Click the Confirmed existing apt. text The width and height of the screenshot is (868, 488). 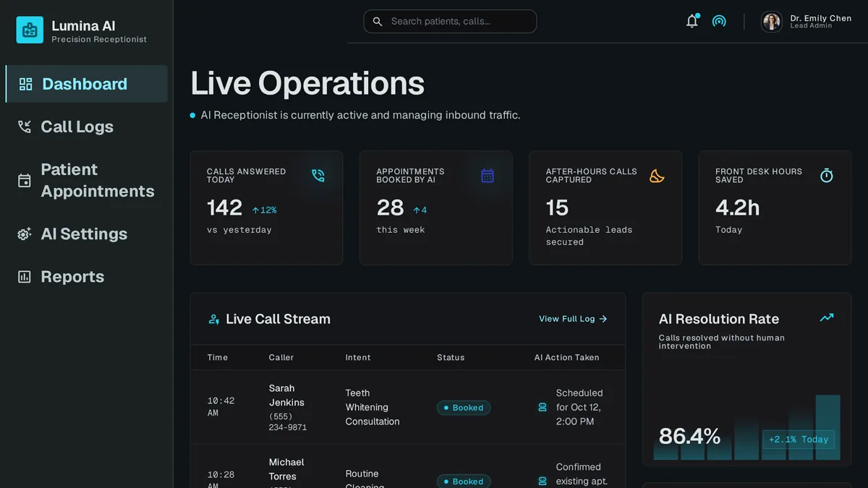(582, 474)
